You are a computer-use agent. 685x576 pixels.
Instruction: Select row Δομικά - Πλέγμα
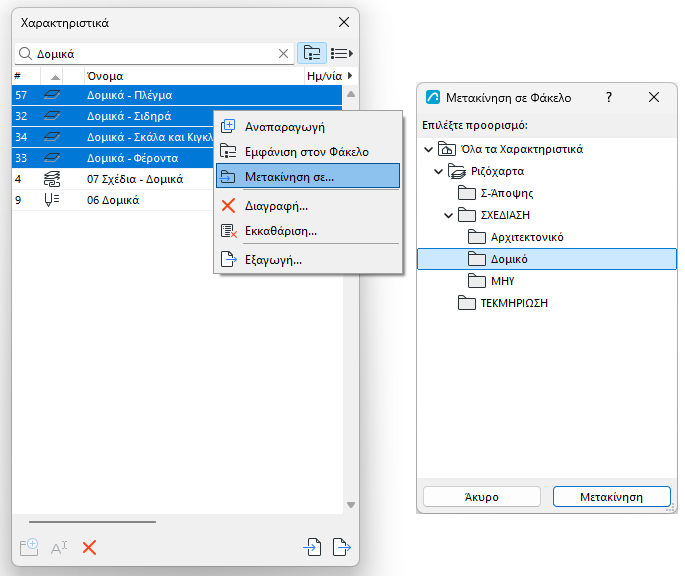(177, 95)
